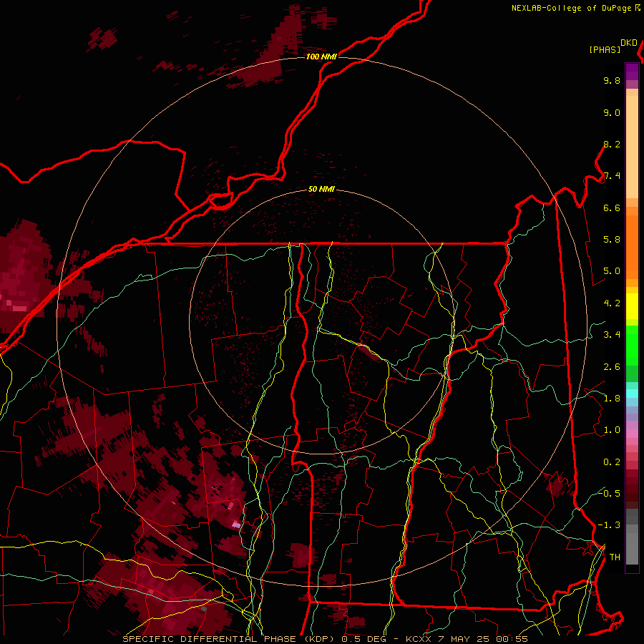The width and height of the screenshot is (644, 644).
Task: Click the 1.0 color scale value
Action: point(612,430)
